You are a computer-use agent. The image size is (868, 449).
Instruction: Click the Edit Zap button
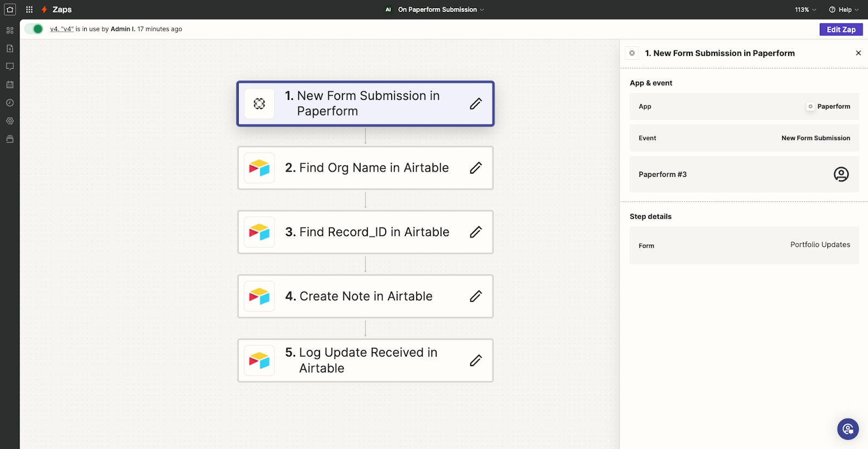[841, 29]
